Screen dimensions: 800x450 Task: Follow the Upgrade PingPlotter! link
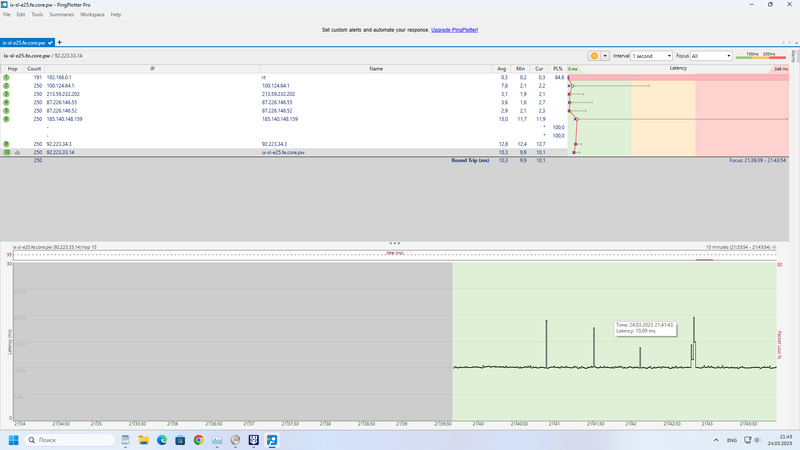(x=454, y=30)
